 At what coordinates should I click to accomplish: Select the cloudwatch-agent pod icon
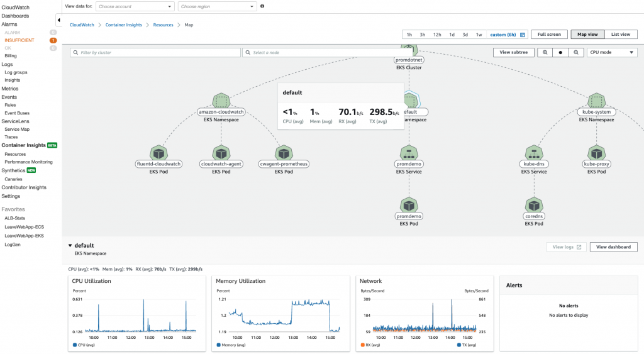pyautogui.click(x=221, y=153)
